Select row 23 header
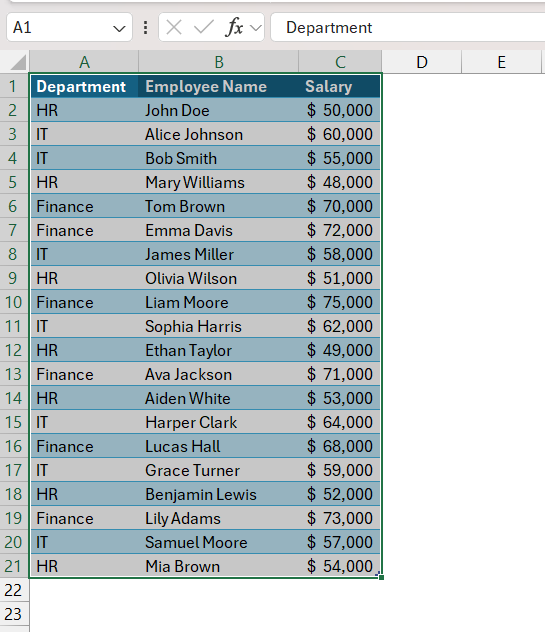Image resolution: width=545 pixels, height=632 pixels. pyautogui.click(x=14, y=614)
